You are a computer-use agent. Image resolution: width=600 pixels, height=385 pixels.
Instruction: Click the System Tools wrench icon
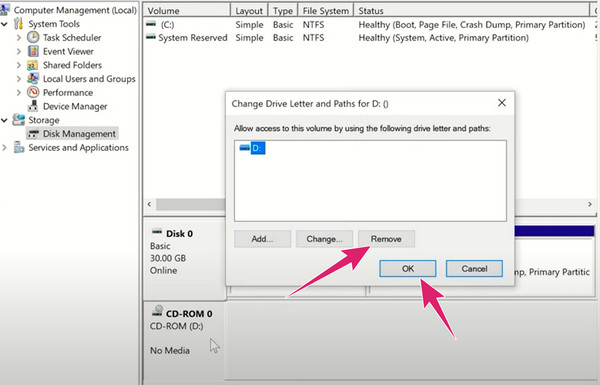pyautogui.click(x=18, y=24)
